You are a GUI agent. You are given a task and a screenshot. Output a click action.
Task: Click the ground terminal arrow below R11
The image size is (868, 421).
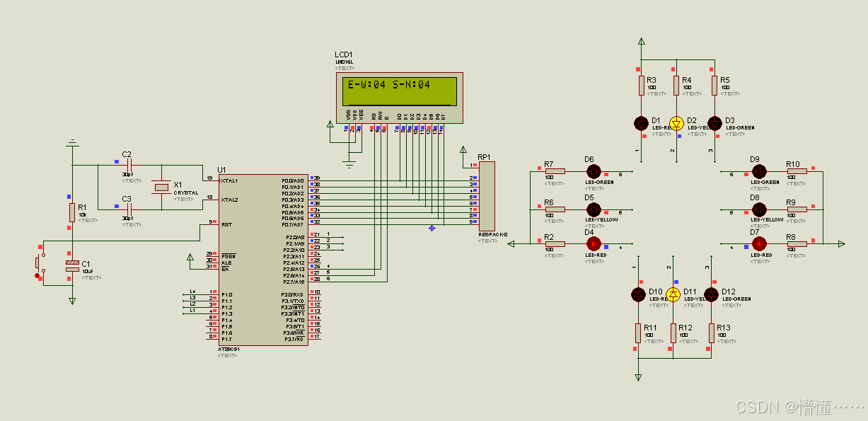click(637, 378)
